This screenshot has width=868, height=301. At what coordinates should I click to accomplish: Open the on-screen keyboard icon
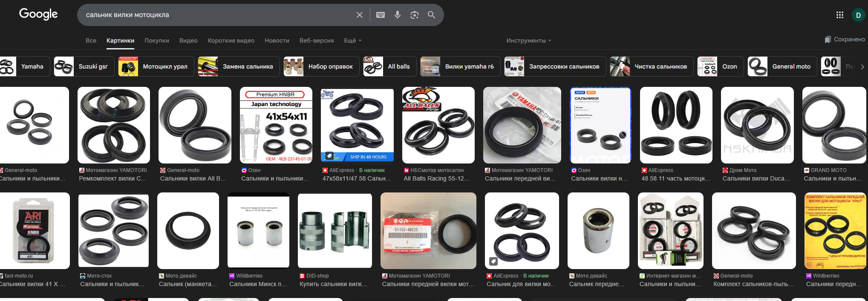tap(381, 15)
